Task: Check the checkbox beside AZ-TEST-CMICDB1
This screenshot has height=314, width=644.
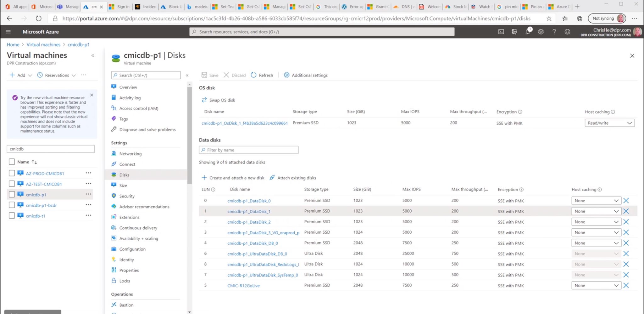Action: pyautogui.click(x=12, y=184)
